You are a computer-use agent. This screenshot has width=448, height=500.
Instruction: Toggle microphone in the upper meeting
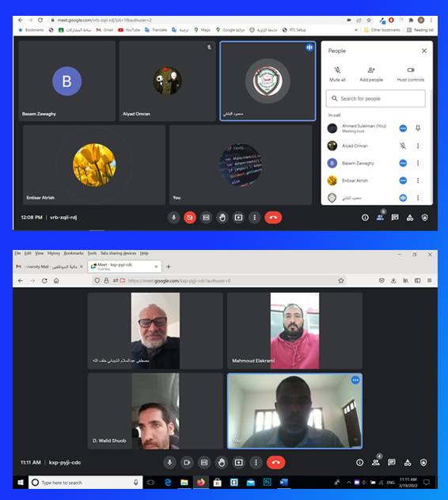point(173,218)
